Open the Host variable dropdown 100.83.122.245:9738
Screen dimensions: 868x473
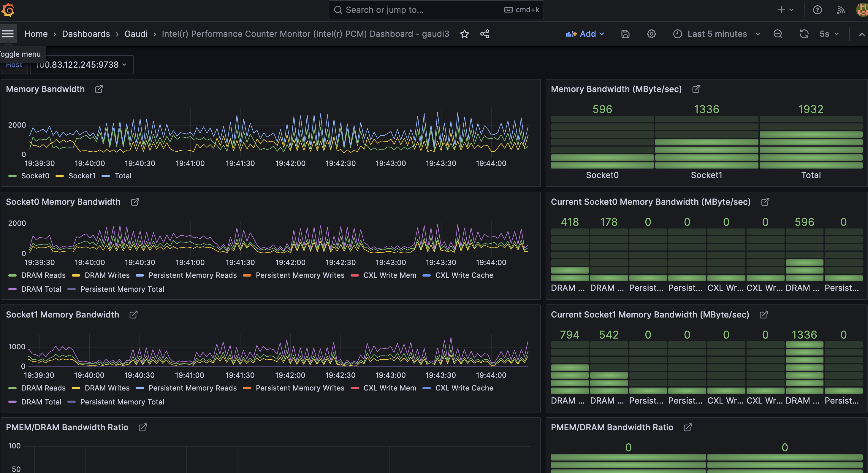[82, 65]
